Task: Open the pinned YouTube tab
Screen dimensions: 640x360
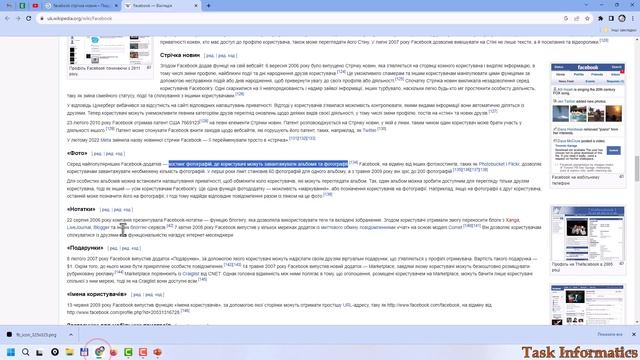Action: (x=36, y=6)
